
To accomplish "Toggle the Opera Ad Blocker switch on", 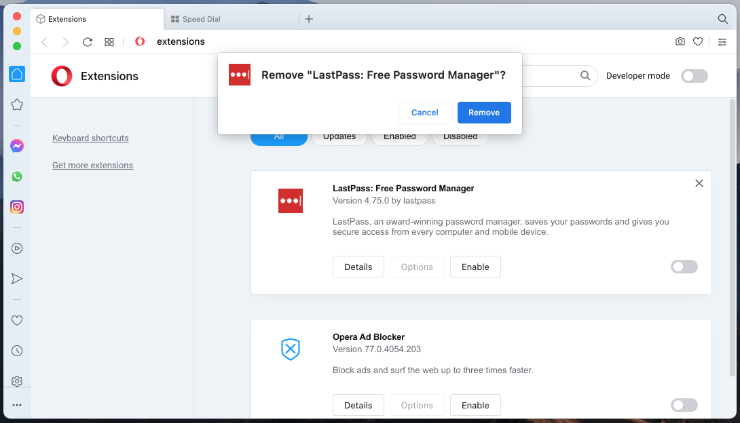I will [684, 405].
